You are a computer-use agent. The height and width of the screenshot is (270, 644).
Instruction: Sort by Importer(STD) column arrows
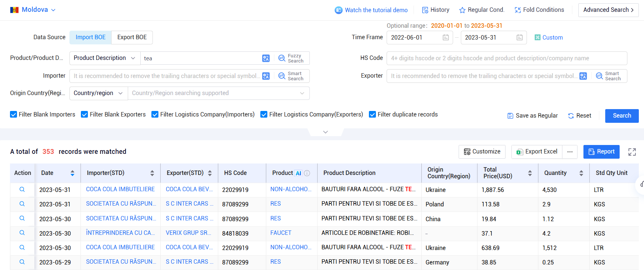tap(152, 173)
